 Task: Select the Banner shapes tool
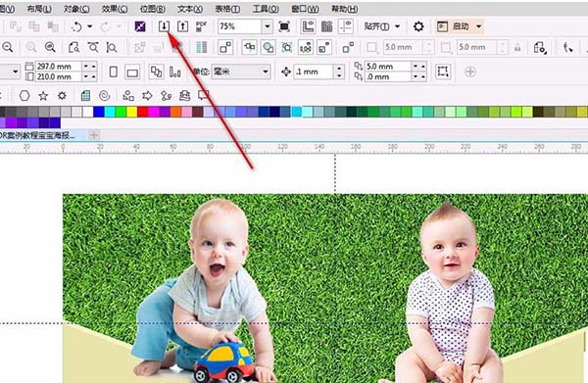tap(184, 96)
